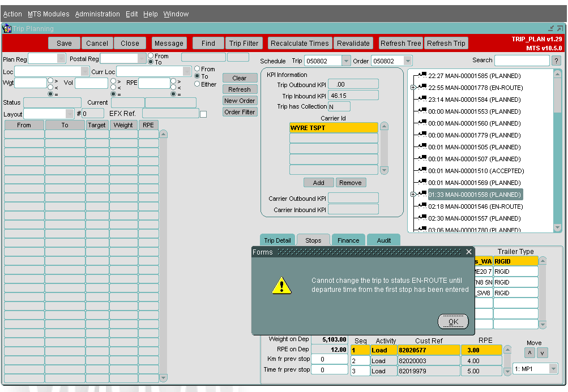Viewport: 568px width, 392px height.
Task: Select the Curr Loc 'To' radio button
Action: pyautogui.click(x=197, y=76)
